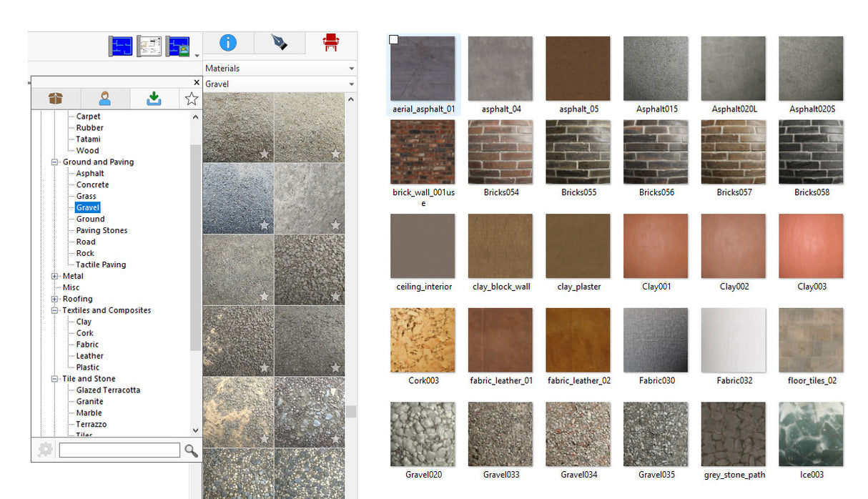Click inside the search text field
Viewport: 868px width, 499px height.
[x=119, y=450]
